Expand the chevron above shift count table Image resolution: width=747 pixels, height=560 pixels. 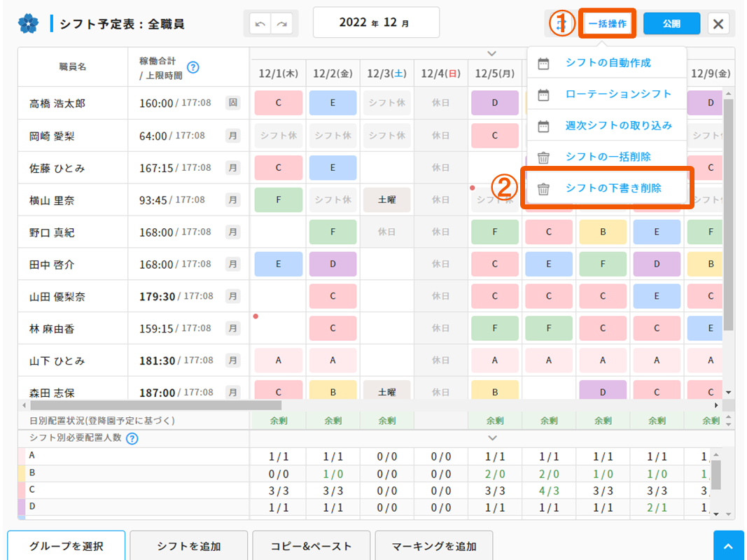[x=492, y=437]
